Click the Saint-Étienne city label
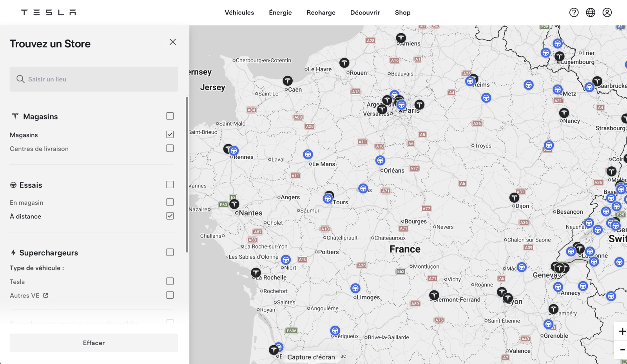 [504, 321]
